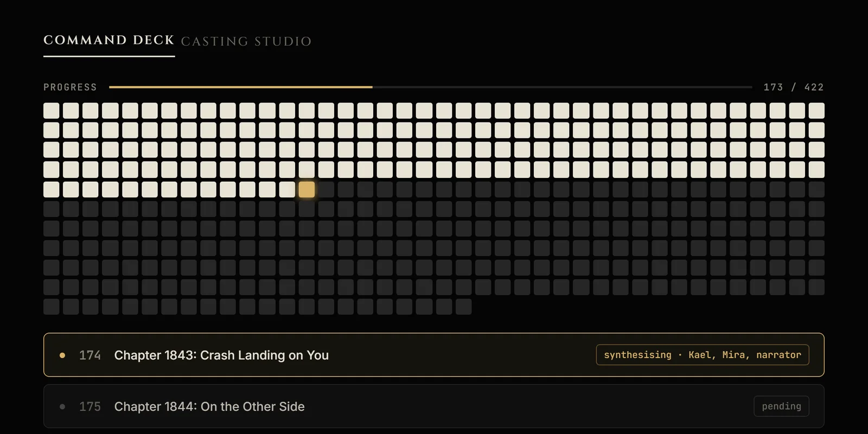Select the last cell in the top row

[816, 111]
